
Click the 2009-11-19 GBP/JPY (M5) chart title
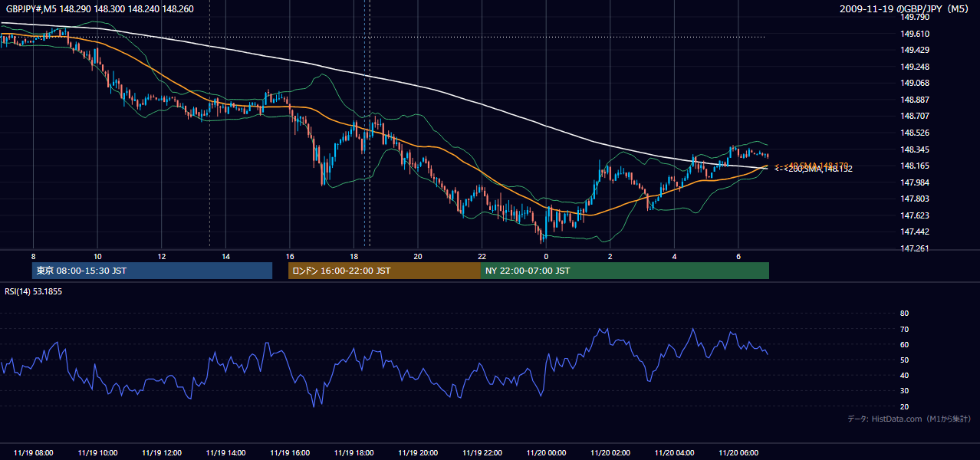[905, 8]
